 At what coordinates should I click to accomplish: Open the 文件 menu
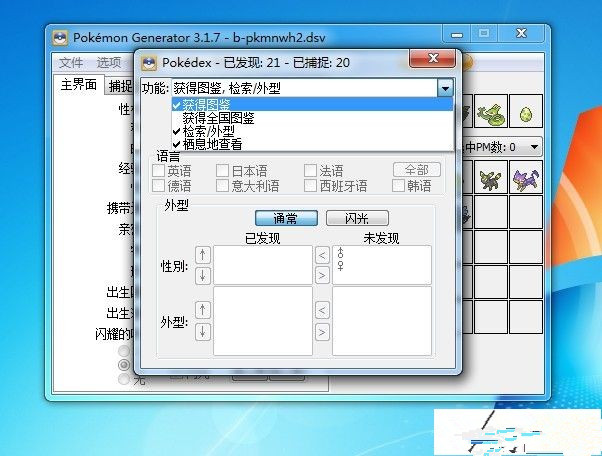pos(71,63)
